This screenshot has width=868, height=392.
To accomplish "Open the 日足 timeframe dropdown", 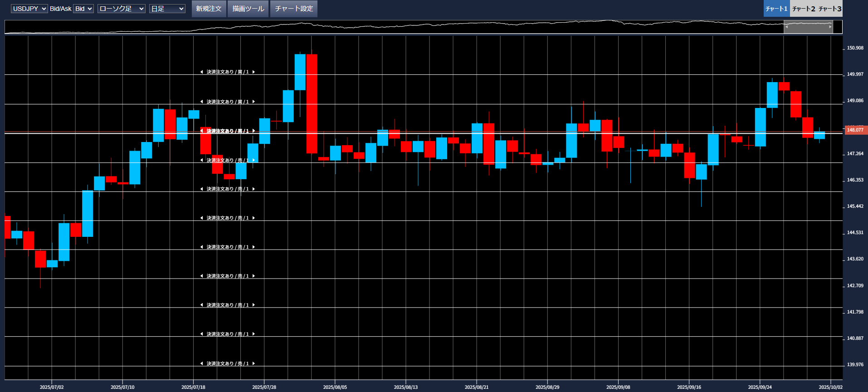I will (167, 9).
